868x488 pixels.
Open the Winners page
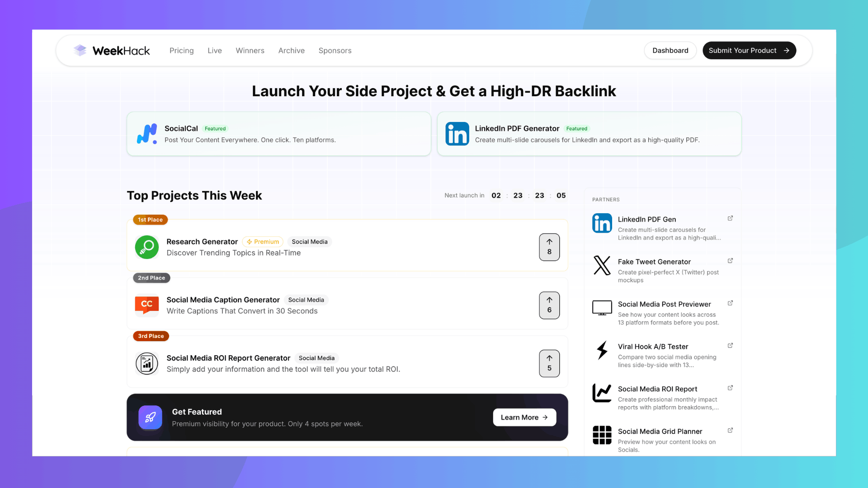[x=250, y=50]
